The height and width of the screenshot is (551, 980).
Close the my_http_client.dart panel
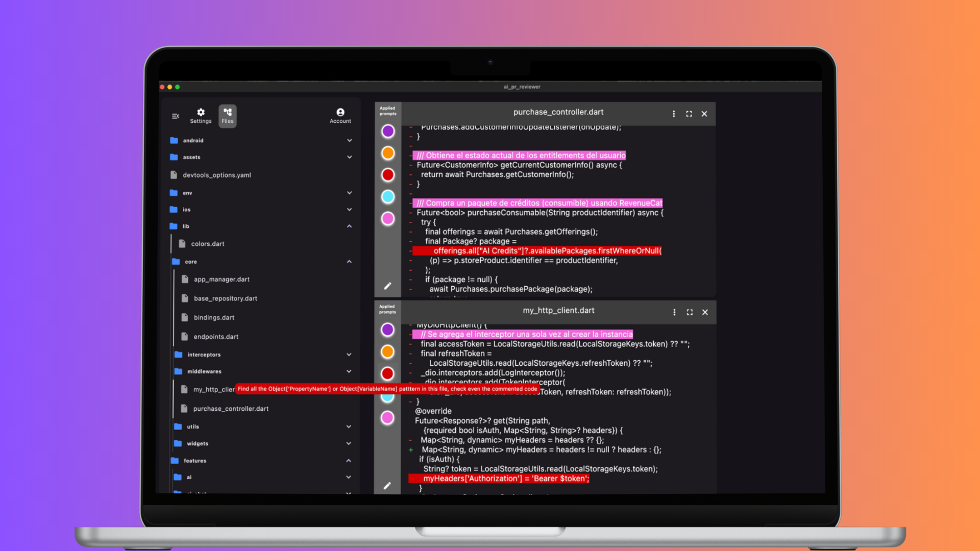pyautogui.click(x=705, y=312)
